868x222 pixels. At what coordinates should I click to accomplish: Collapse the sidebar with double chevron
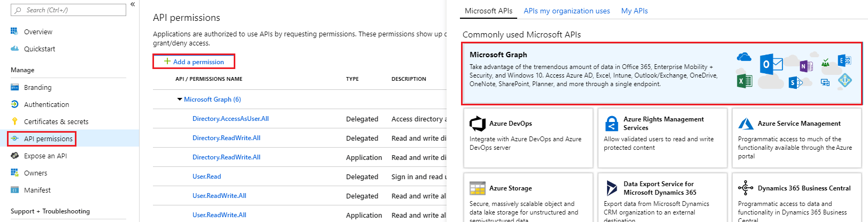click(133, 4)
